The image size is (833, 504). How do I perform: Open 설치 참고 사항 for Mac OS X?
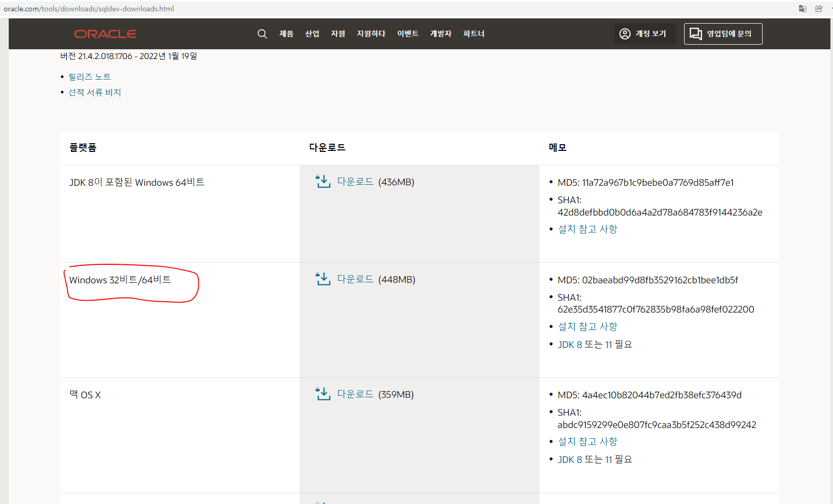588,442
